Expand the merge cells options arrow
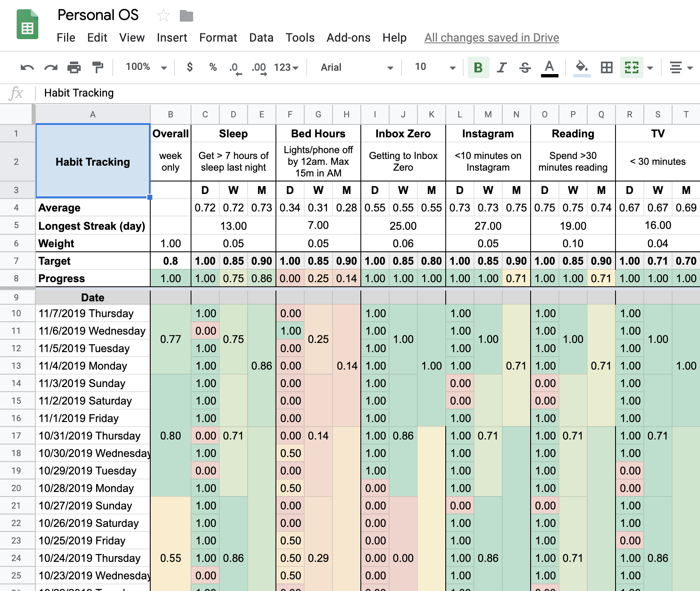This screenshot has height=591, width=700. (x=650, y=68)
